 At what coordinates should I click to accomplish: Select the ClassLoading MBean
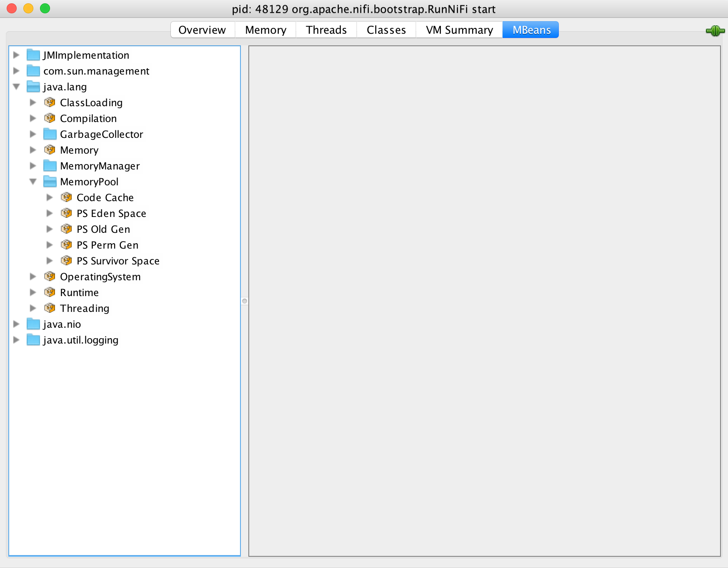click(x=91, y=102)
